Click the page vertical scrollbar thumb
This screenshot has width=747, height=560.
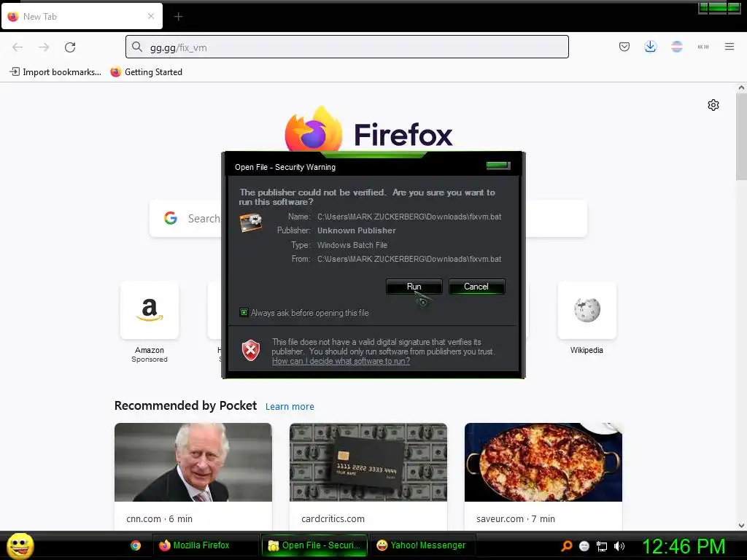pos(741,136)
